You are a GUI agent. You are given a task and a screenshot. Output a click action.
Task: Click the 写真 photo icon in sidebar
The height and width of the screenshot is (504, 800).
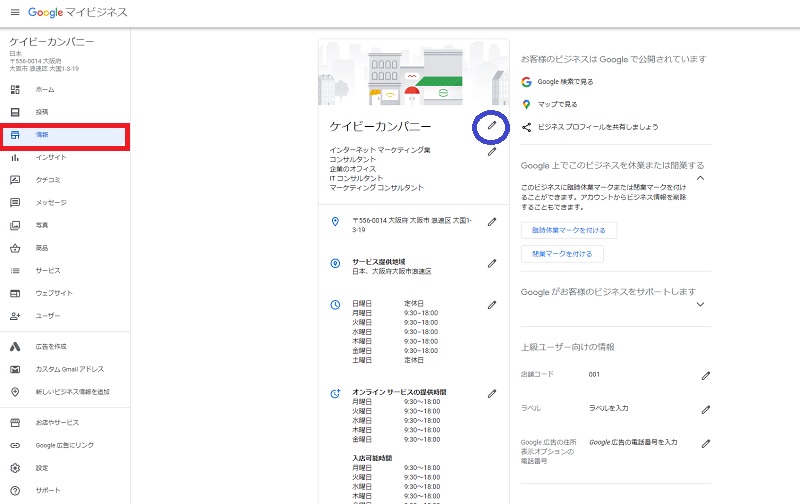pyautogui.click(x=15, y=225)
